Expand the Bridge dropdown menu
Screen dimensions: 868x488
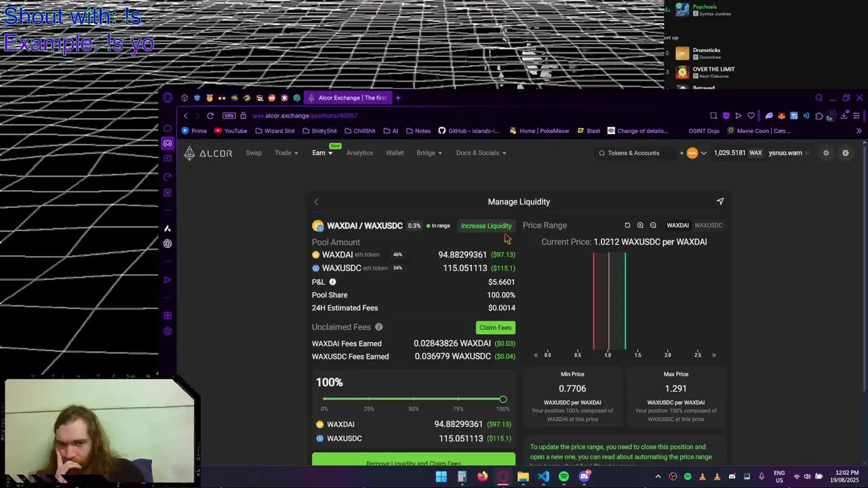click(429, 153)
